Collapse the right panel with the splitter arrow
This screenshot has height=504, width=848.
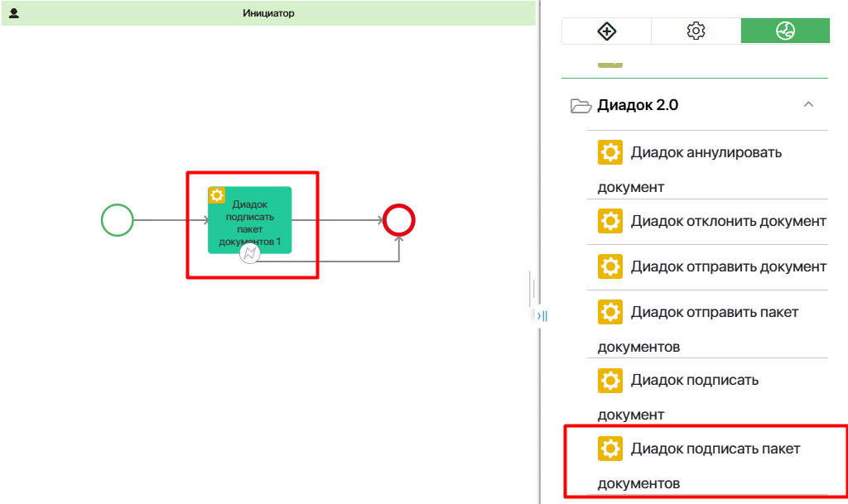[x=542, y=315]
